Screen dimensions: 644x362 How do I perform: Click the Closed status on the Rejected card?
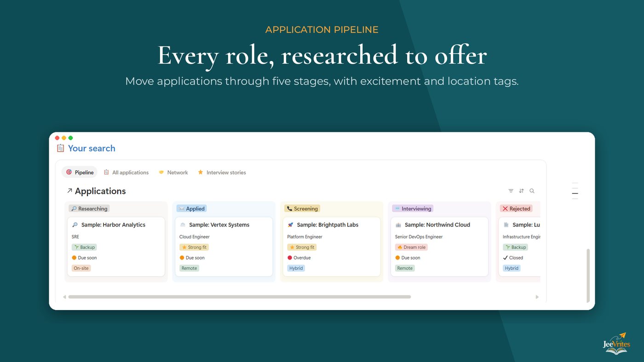point(513,258)
